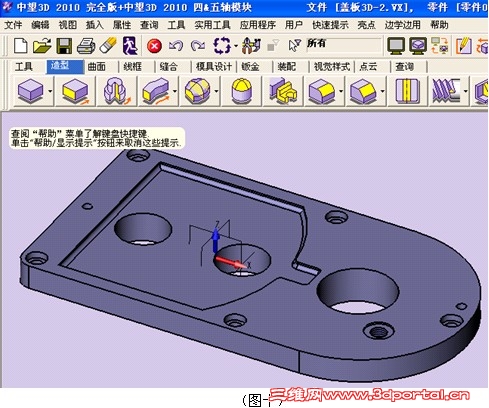Open dropdown next to regenerate icon

click(236, 46)
